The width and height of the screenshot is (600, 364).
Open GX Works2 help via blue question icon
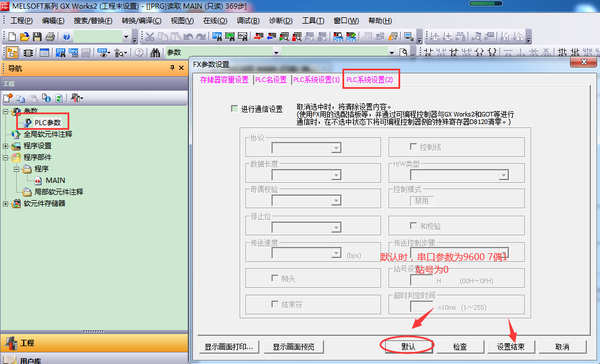pos(66,37)
